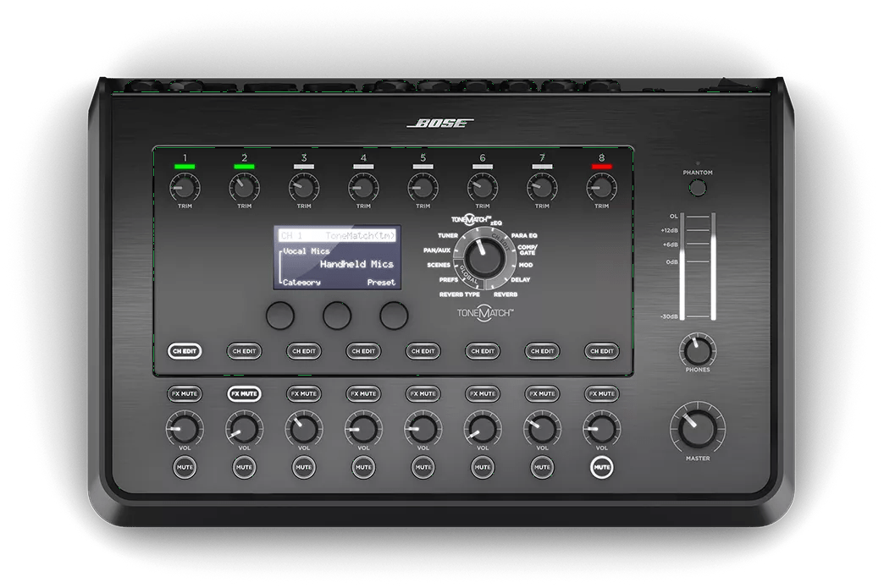Viewport: 884px width, 588px height.
Task: Select Reverb Type in the Global section
Action: click(x=461, y=294)
